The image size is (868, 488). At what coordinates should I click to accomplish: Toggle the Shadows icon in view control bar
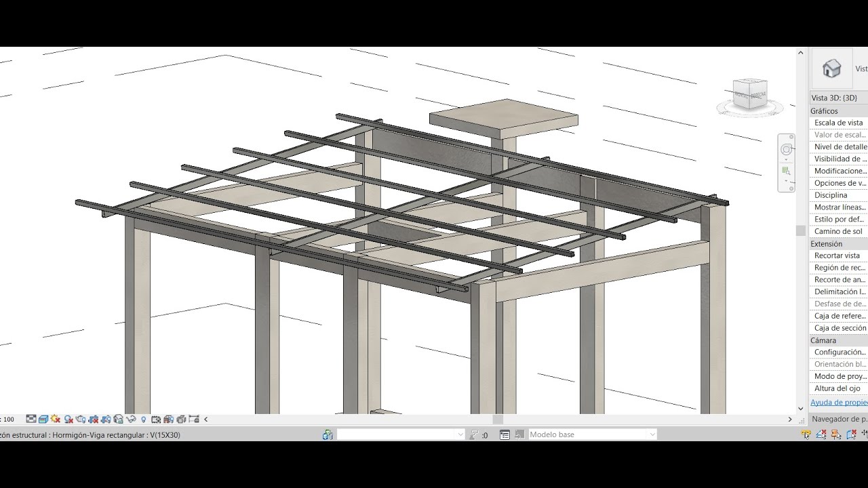(x=68, y=420)
